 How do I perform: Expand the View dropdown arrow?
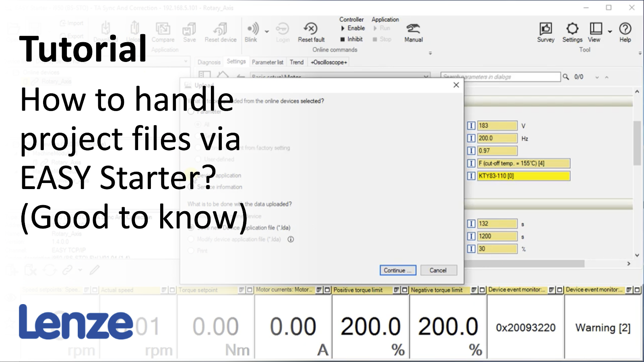[x=610, y=31]
